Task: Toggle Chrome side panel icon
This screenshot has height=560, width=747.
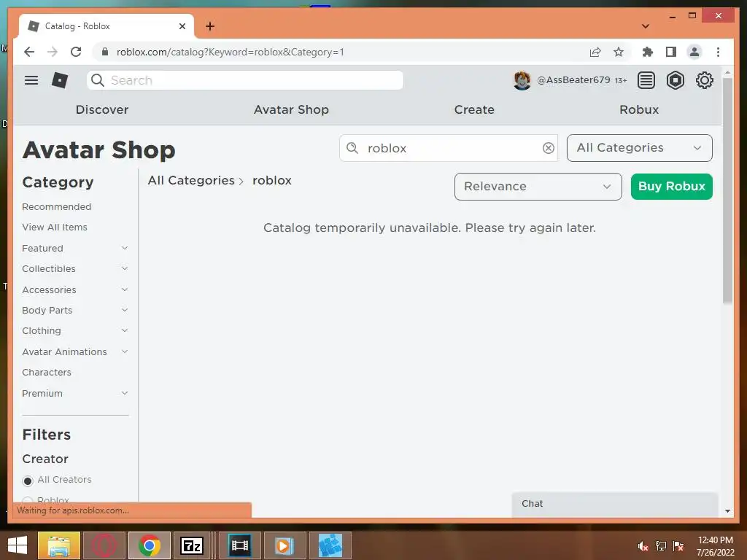Action: click(671, 52)
